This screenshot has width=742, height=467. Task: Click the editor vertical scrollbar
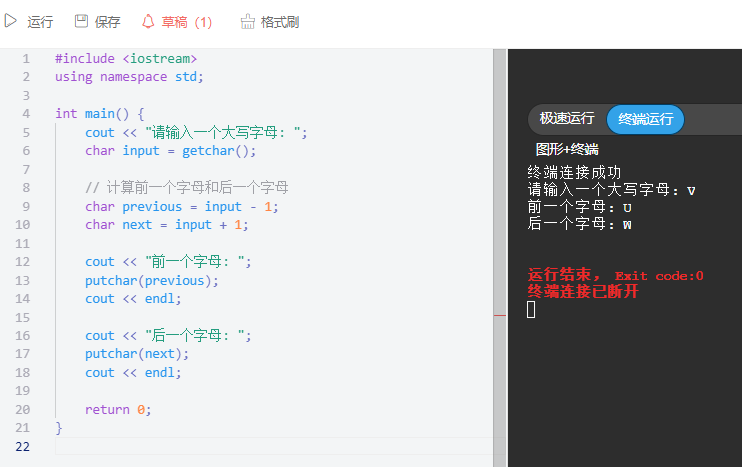click(x=499, y=258)
